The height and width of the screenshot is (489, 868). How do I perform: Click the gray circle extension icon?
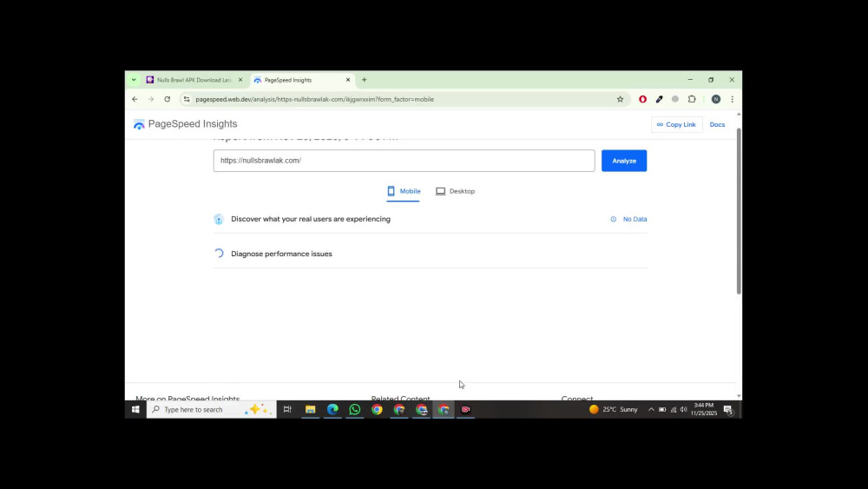pyautogui.click(x=675, y=100)
